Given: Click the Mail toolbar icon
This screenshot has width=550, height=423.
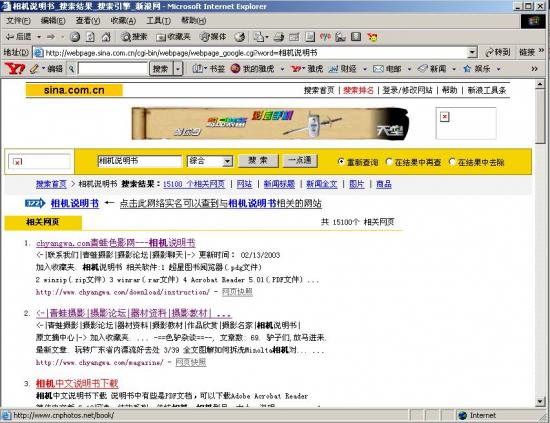Looking at the screenshot, I should (260, 37).
